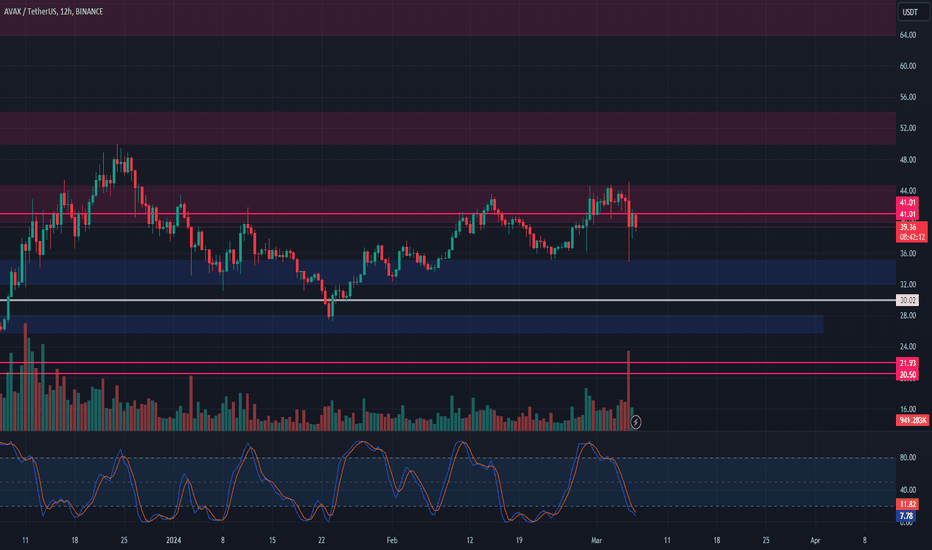This screenshot has width=932, height=550.
Task: Select the white horizontal line at 30.02
Action: [448, 300]
